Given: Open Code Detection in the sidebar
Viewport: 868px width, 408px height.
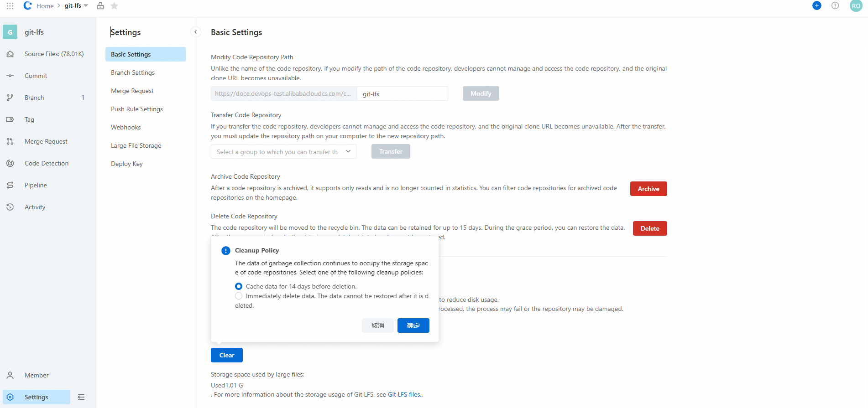Looking at the screenshot, I should coord(46,163).
